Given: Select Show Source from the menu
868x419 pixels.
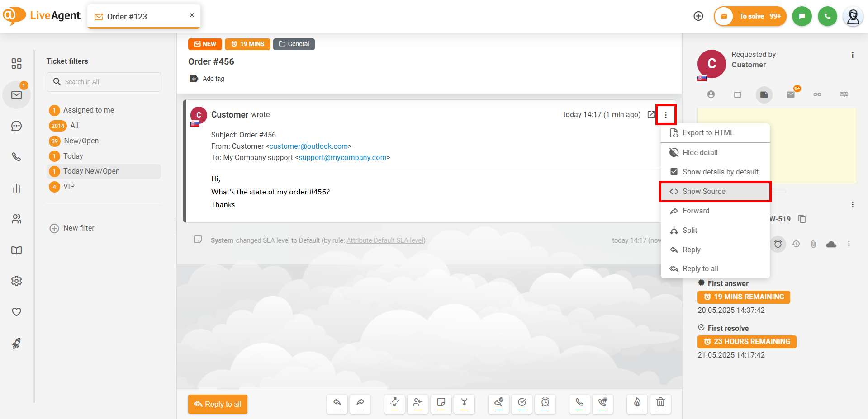Looking at the screenshot, I should point(703,191).
